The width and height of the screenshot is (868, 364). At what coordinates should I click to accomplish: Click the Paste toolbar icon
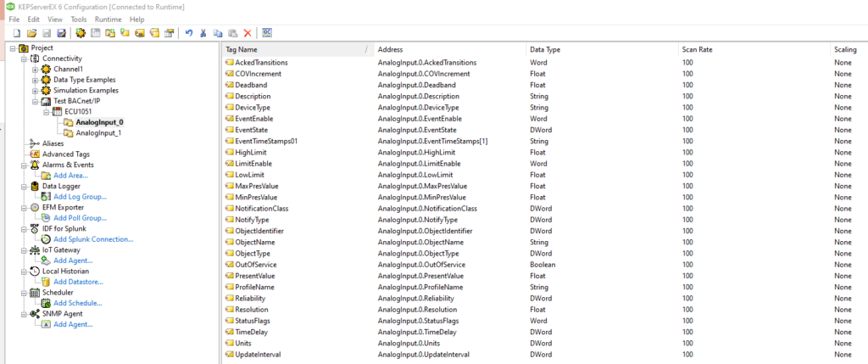pos(232,33)
